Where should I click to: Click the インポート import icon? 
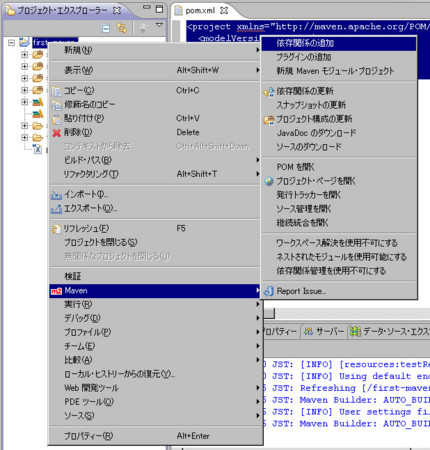(56, 195)
